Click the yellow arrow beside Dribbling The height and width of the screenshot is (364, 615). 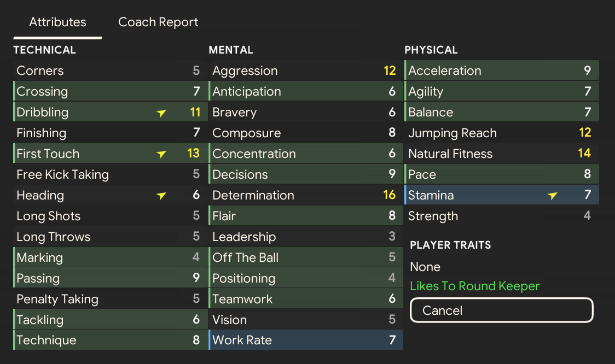pyautogui.click(x=161, y=113)
